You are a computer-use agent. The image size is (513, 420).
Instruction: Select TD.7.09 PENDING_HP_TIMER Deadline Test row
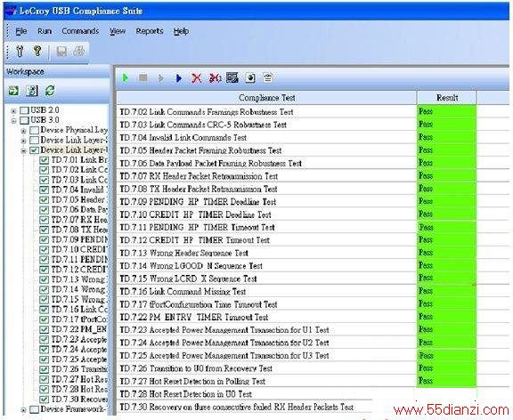[x=266, y=202]
